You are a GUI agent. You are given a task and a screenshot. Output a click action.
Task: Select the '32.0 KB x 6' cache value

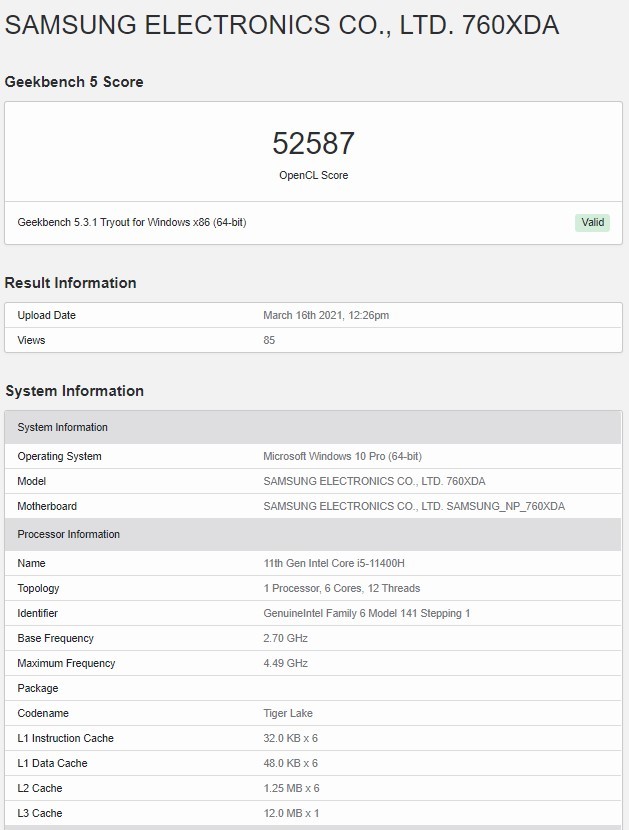tap(291, 738)
